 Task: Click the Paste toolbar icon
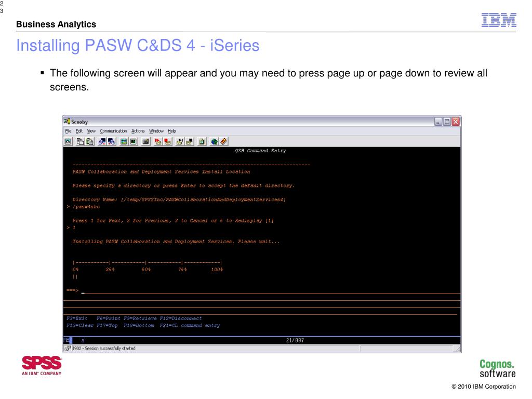point(90,142)
